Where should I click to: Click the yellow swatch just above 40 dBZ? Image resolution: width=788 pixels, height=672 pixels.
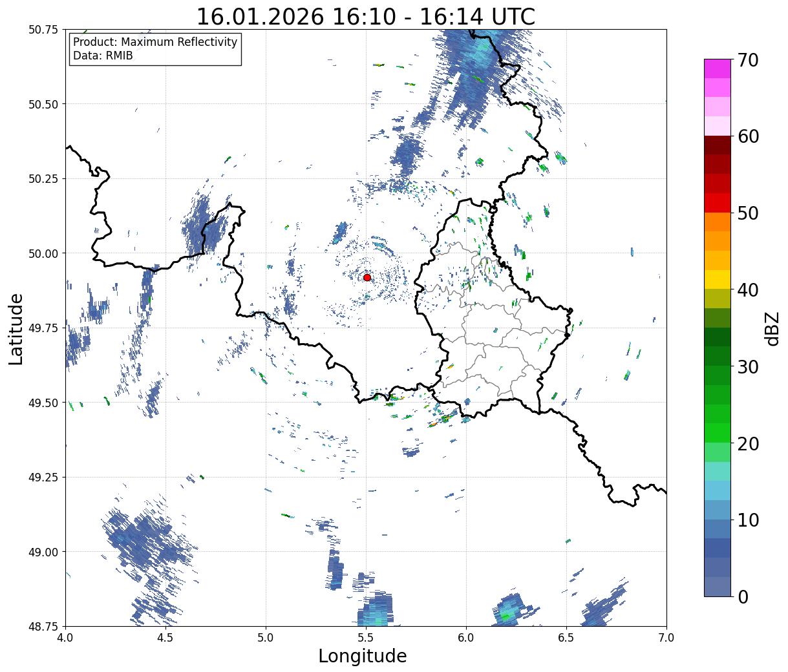pyautogui.click(x=718, y=280)
